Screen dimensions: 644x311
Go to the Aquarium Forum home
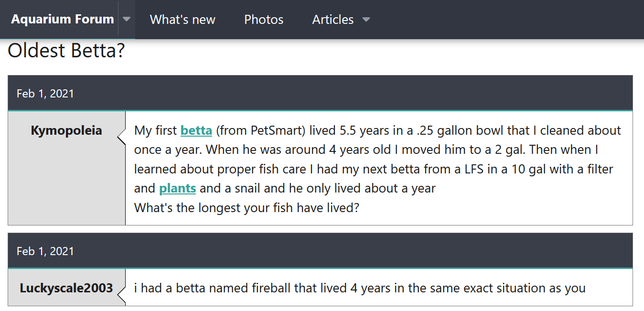63,20
